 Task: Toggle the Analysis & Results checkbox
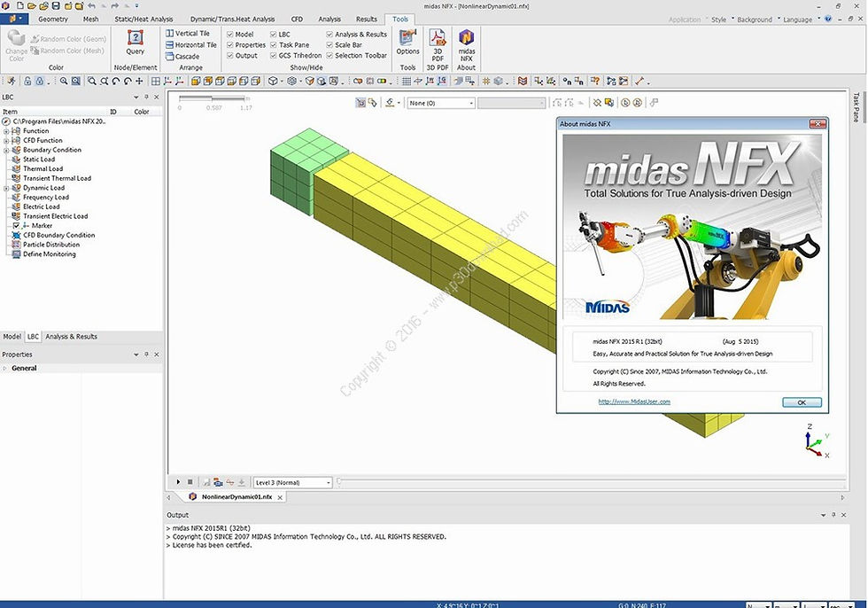pos(329,35)
